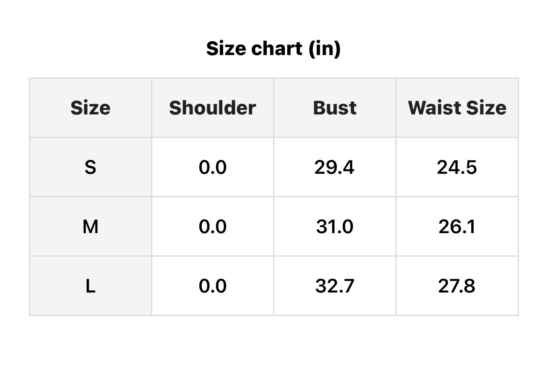Click the 32.7 bust measurement
This screenshot has height=392, width=548.
pos(335,286)
